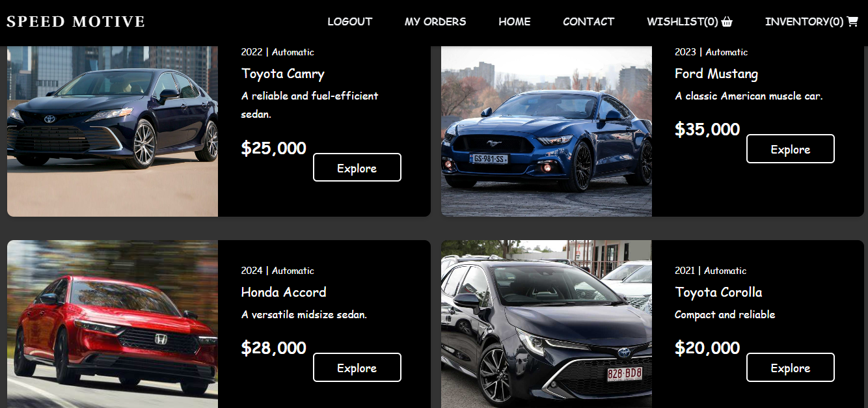
Task: Explore the Honda Accord listing
Action: click(x=357, y=367)
